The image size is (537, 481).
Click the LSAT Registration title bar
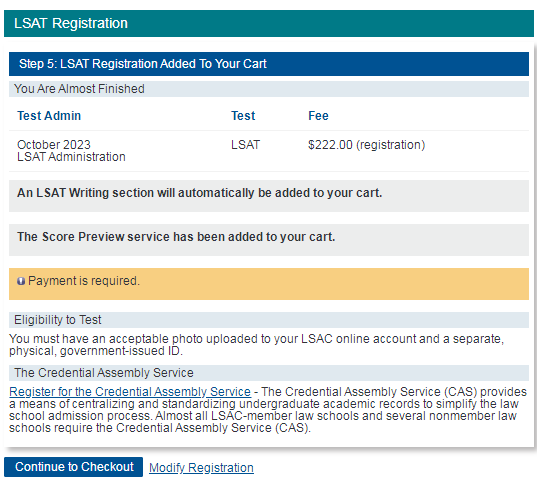pos(269,23)
